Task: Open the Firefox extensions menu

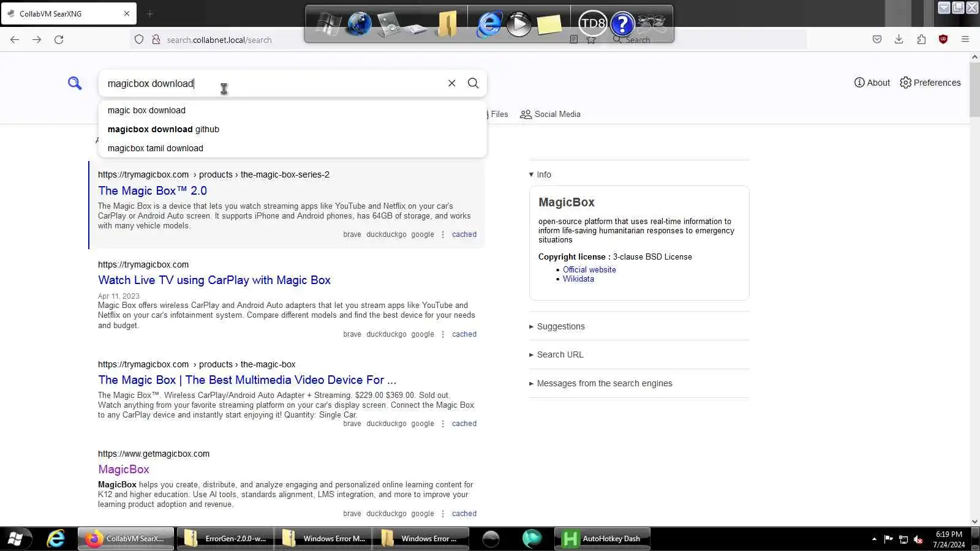Action: (921, 40)
